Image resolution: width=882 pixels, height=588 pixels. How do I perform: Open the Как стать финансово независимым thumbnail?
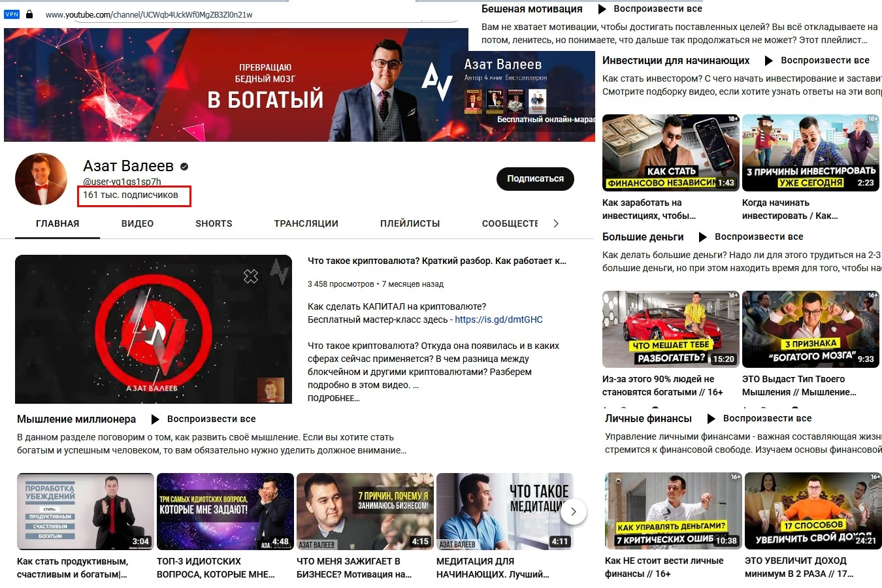coord(670,153)
